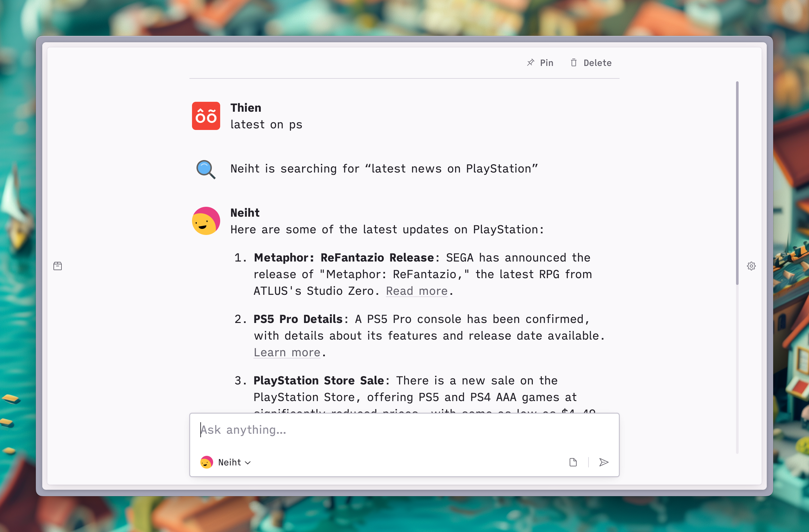This screenshot has width=809, height=532.
Task: Open the Read more link for Metaphor
Action: pos(417,291)
